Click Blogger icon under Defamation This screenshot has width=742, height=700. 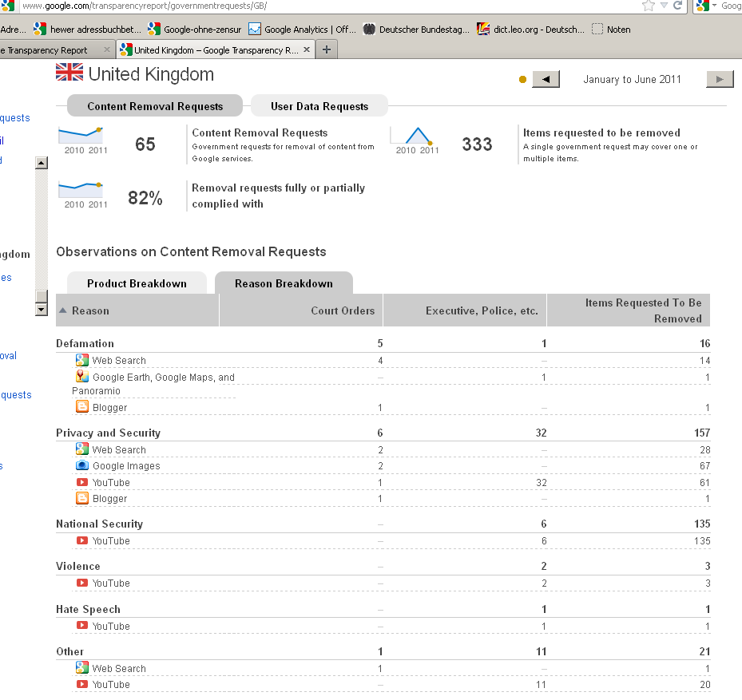pyautogui.click(x=81, y=406)
